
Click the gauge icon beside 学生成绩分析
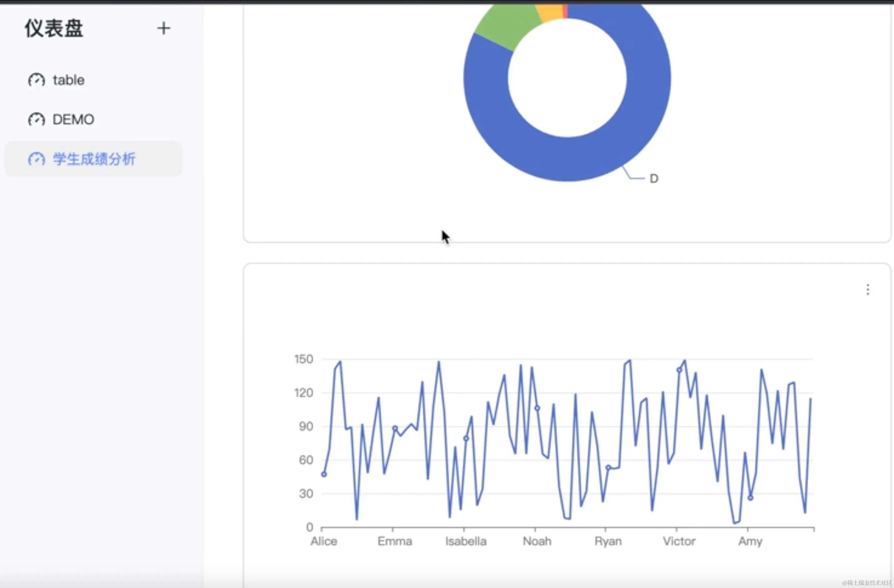[37, 159]
